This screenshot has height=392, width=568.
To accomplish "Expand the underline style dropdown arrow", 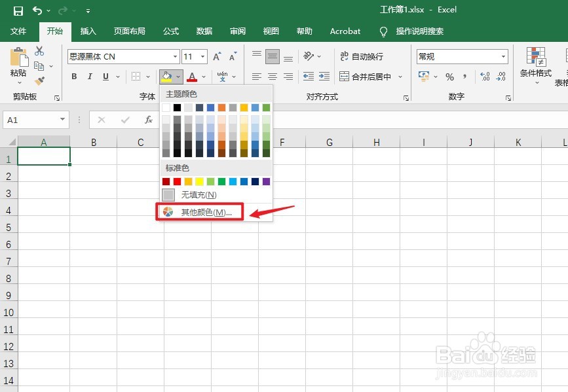I will (118, 77).
